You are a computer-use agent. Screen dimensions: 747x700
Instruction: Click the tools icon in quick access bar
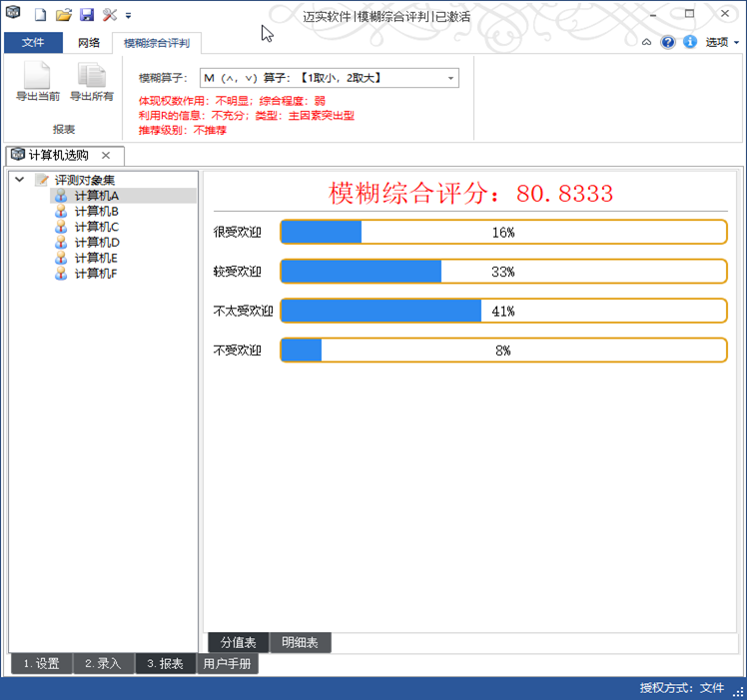pyautogui.click(x=110, y=15)
